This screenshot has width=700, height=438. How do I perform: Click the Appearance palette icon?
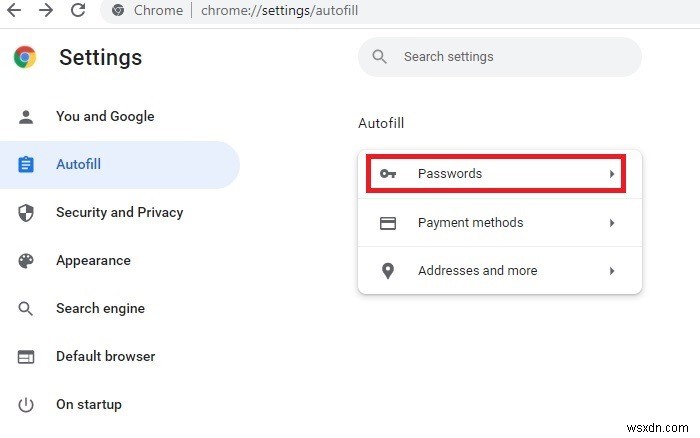[26, 261]
